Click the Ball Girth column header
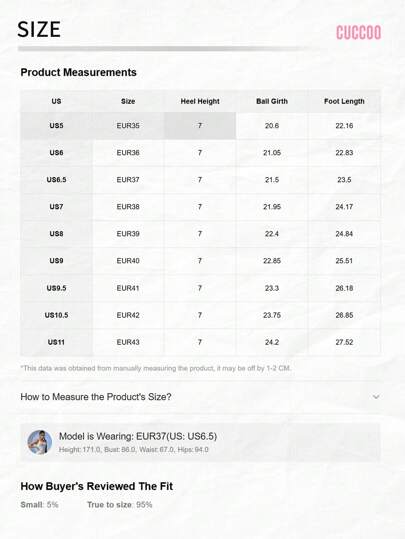Screen dimensions: 405x539 tap(272, 101)
